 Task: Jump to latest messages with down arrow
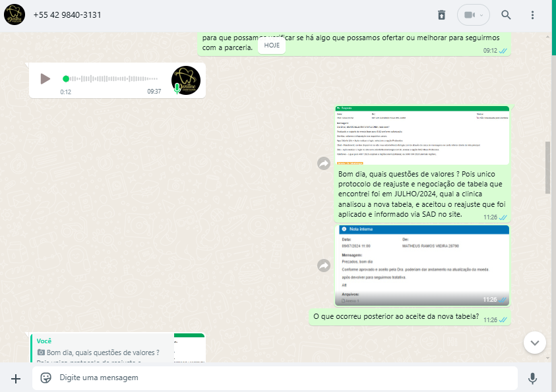[x=534, y=343]
